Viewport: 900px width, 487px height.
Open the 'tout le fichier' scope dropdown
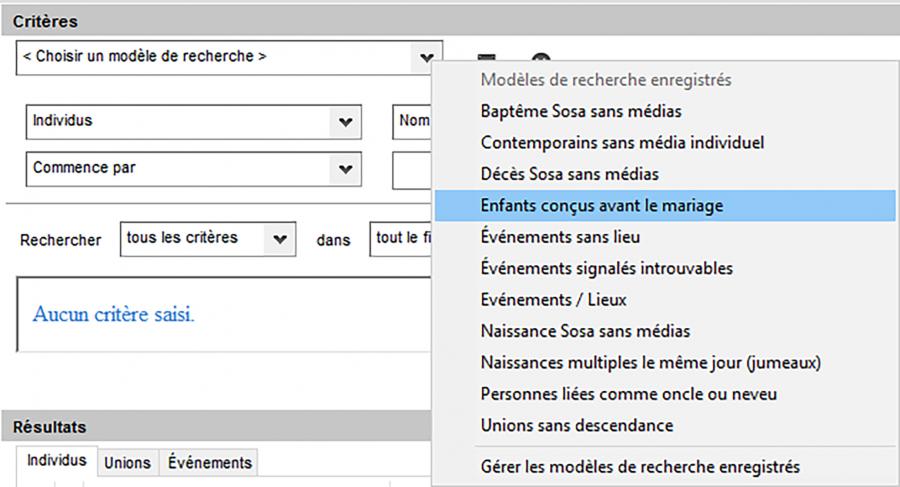click(401, 239)
